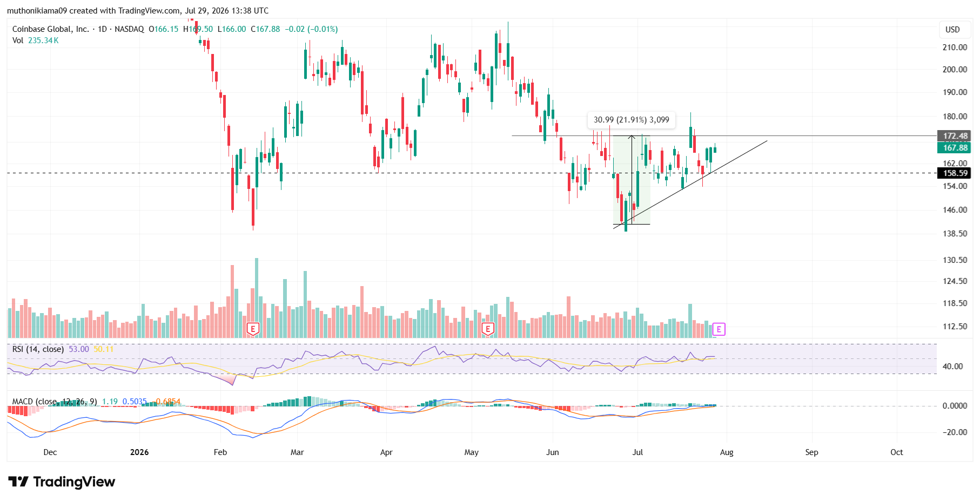Click the Oct time axis label
Viewport: 980px width, 502px height.
[897, 452]
